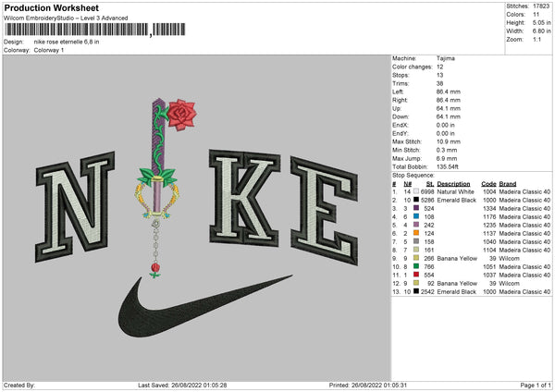
Task: Click the black swatch in stop row 13
Action: point(416,291)
